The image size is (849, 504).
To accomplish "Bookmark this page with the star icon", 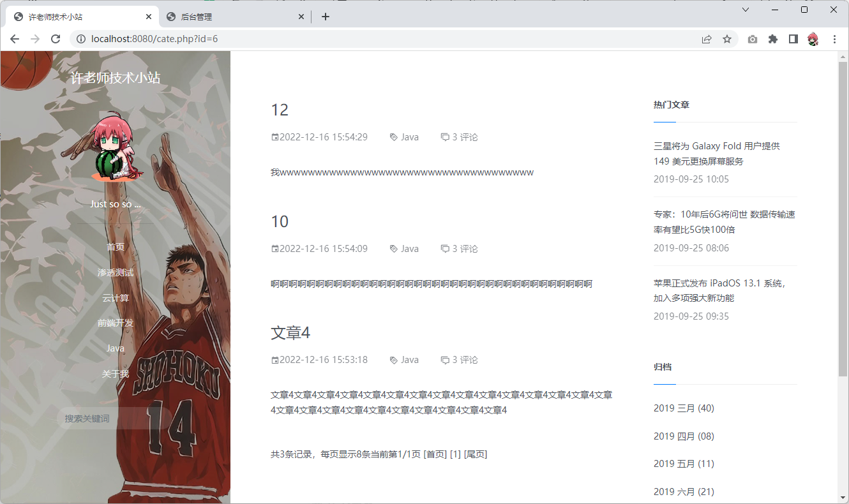I will tap(727, 39).
